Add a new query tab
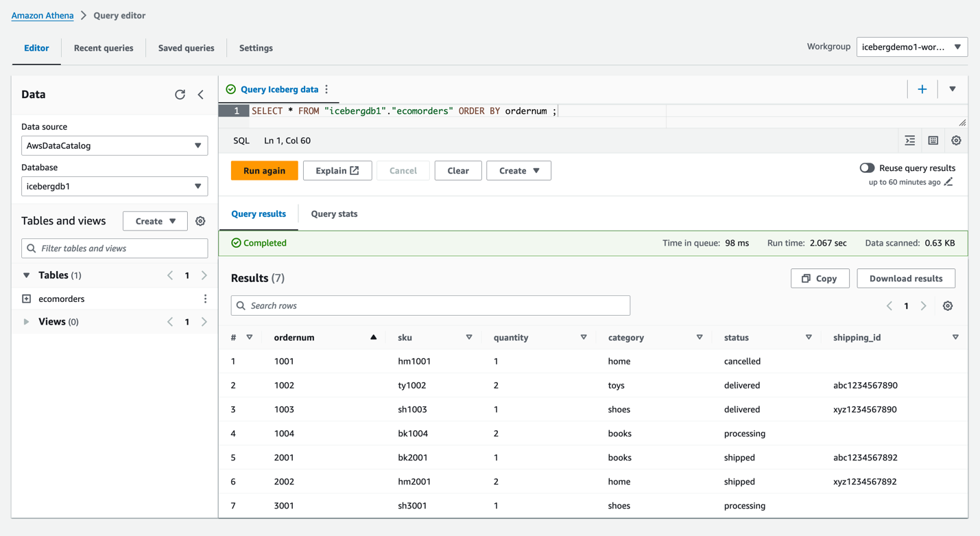The image size is (980, 536). coord(922,89)
